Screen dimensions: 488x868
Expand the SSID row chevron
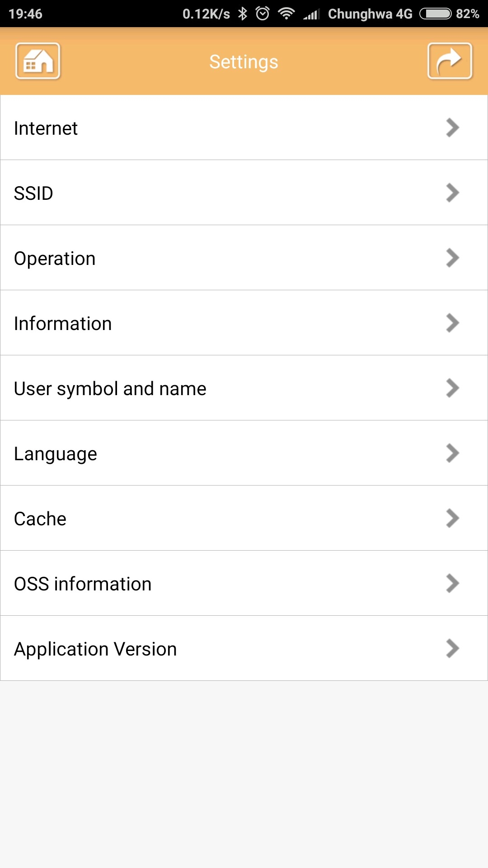(452, 193)
